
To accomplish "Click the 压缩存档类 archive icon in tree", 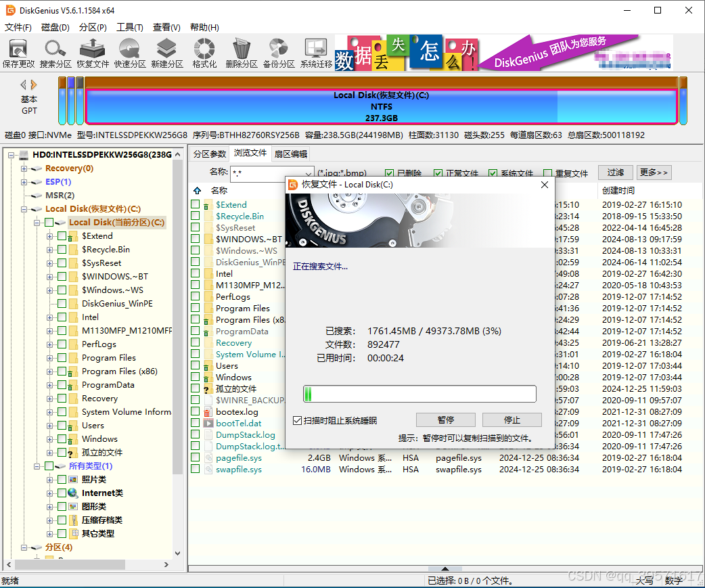I will pos(73,520).
